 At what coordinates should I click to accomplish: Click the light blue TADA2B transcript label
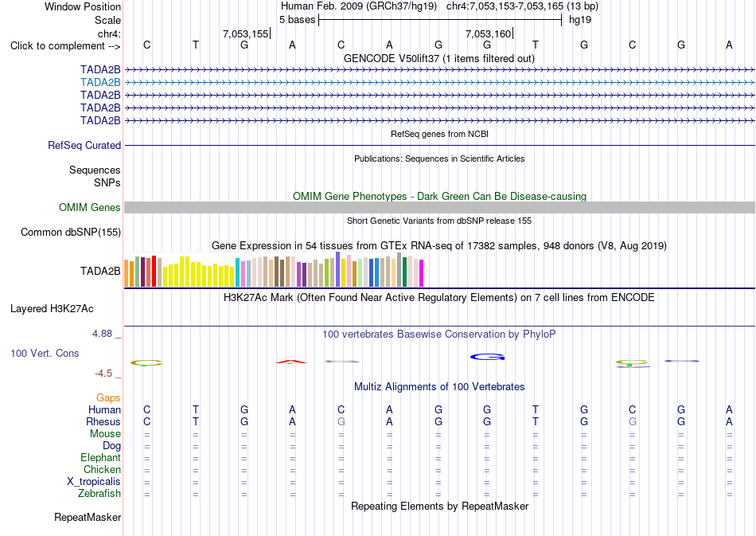100,83
